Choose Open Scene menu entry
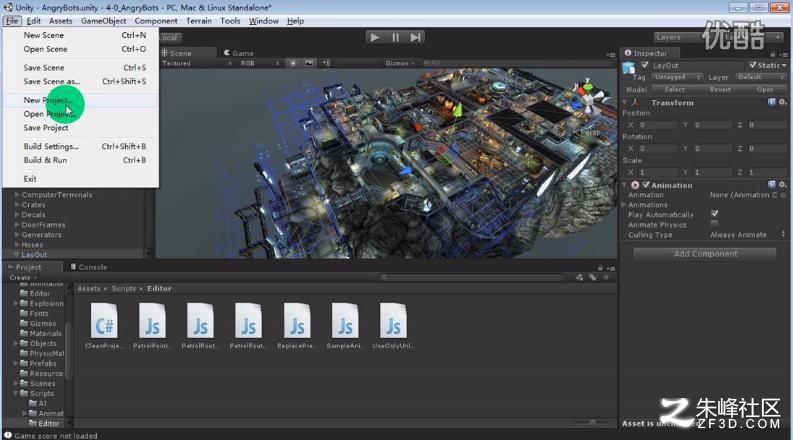 click(81, 49)
